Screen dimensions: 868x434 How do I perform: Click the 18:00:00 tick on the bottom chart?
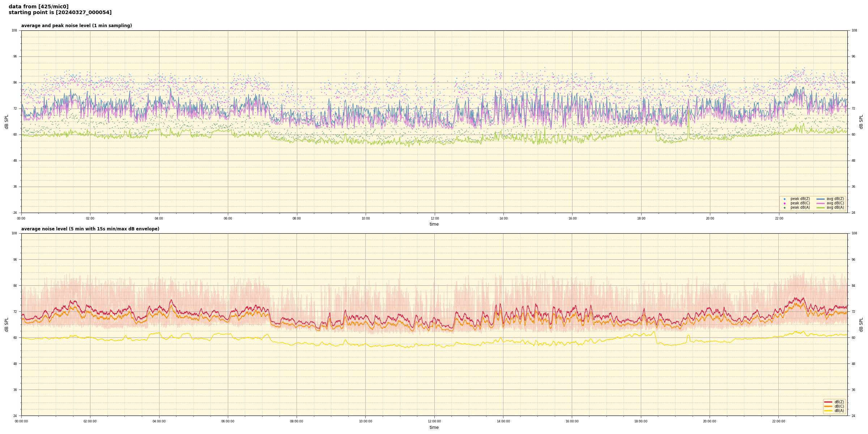point(641,421)
